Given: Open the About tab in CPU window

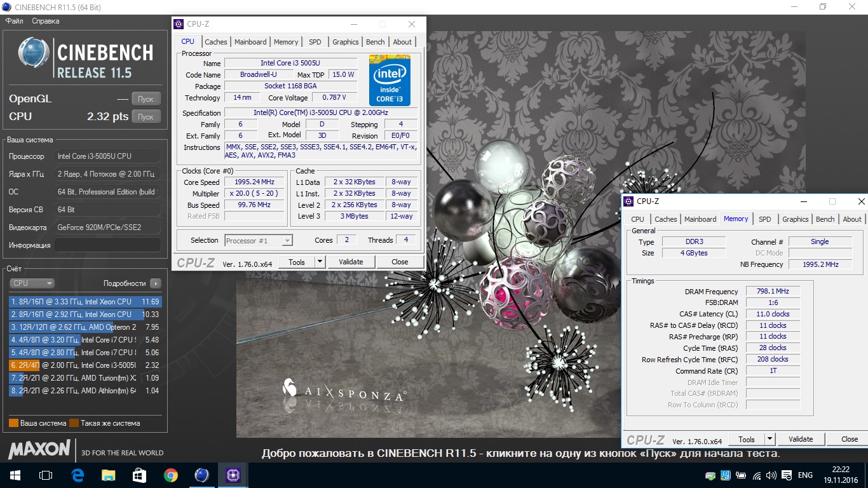Looking at the screenshot, I should point(402,42).
